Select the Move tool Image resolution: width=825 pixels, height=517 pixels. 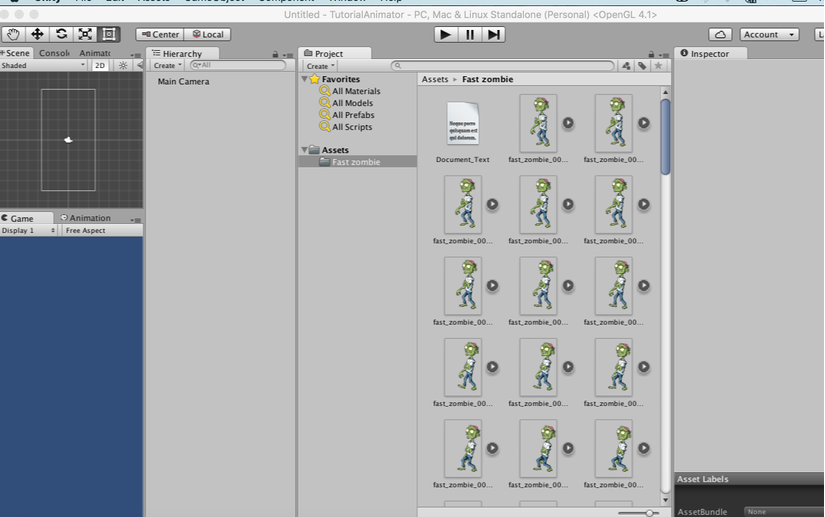pyautogui.click(x=37, y=35)
